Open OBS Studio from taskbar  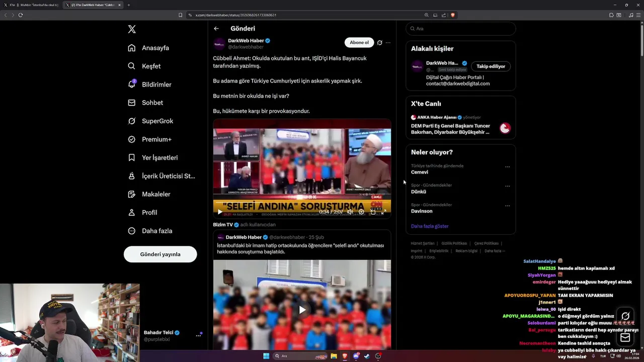click(378, 356)
